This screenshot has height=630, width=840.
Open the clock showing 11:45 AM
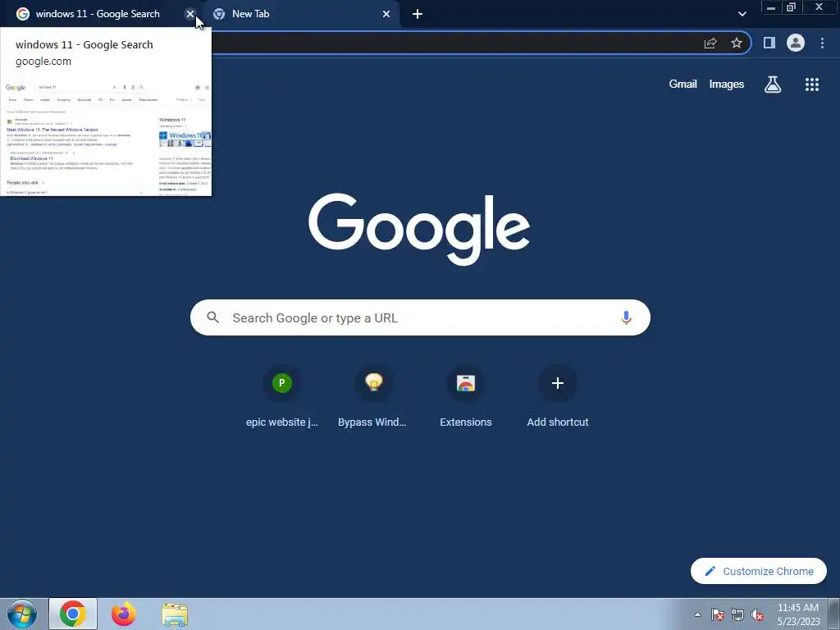pyautogui.click(x=798, y=614)
